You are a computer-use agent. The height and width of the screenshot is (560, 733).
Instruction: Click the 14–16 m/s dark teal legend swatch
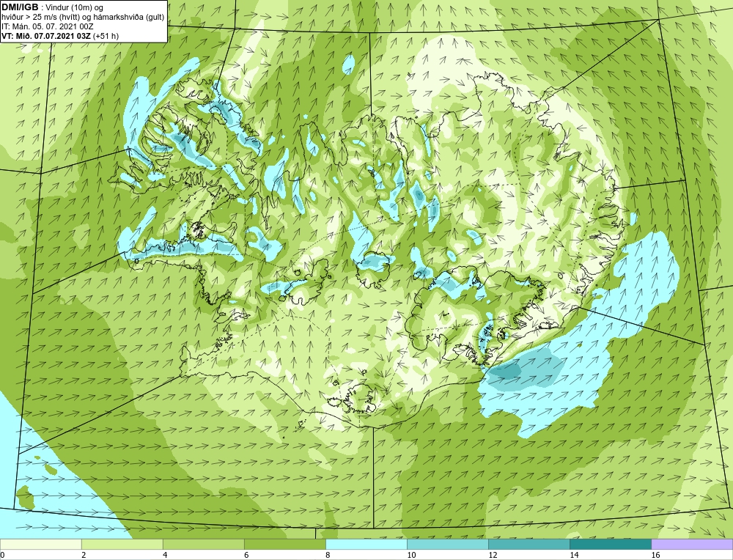click(x=610, y=544)
